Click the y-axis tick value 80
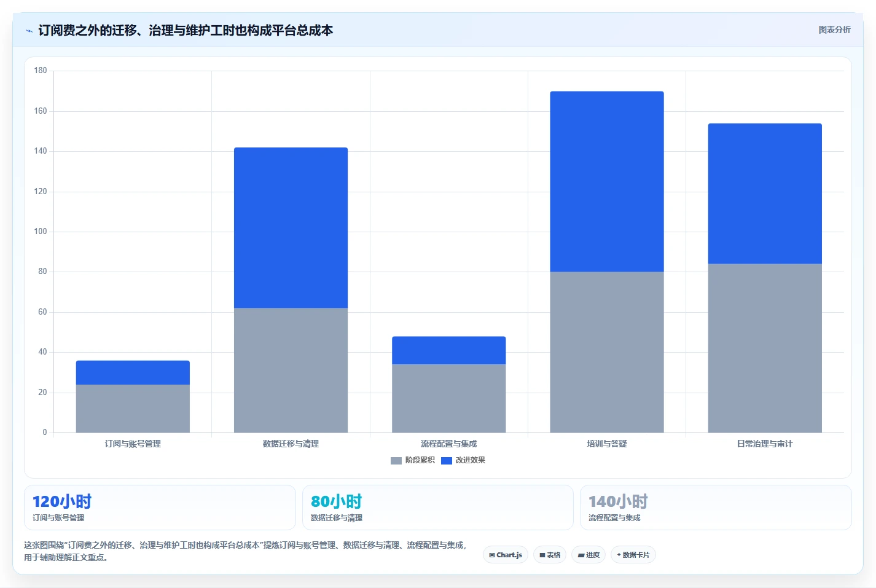 [x=42, y=272]
